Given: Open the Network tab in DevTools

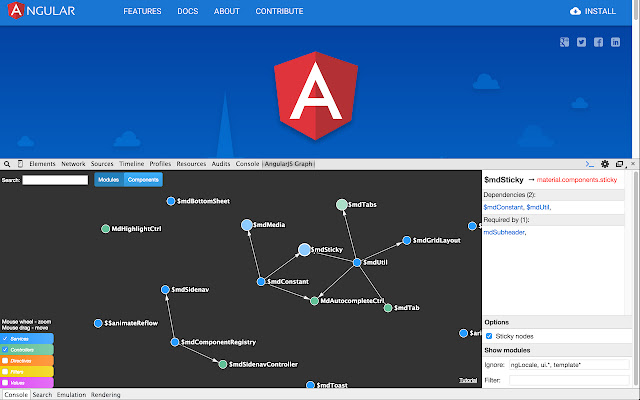Looking at the screenshot, I should pos(73,163).
